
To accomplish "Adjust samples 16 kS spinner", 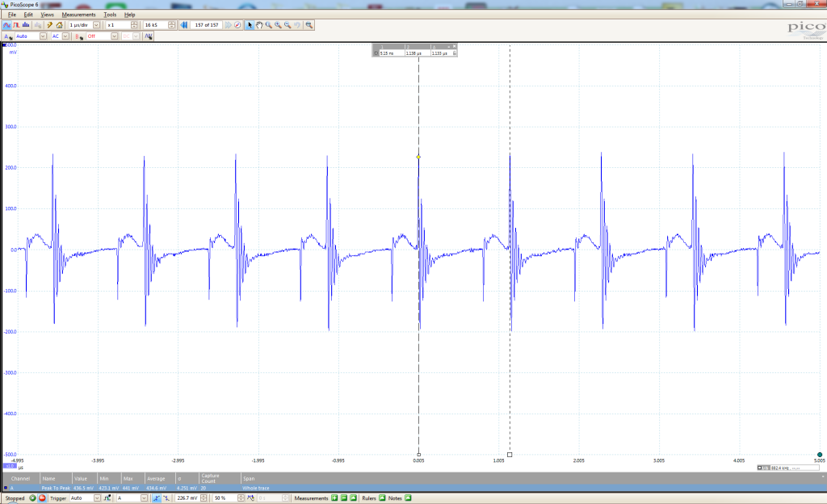I will click(171, 25).
